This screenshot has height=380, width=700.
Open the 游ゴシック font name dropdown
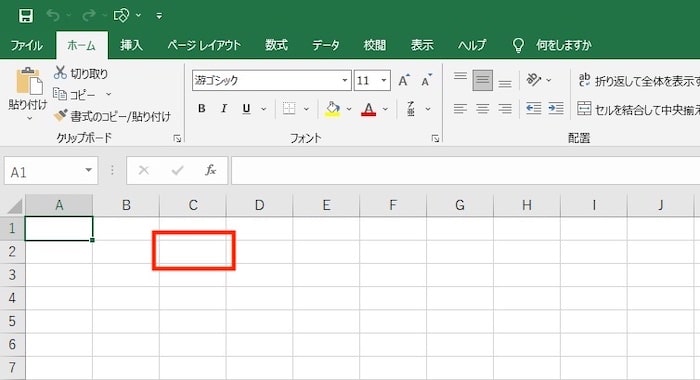tap(345, 80)
